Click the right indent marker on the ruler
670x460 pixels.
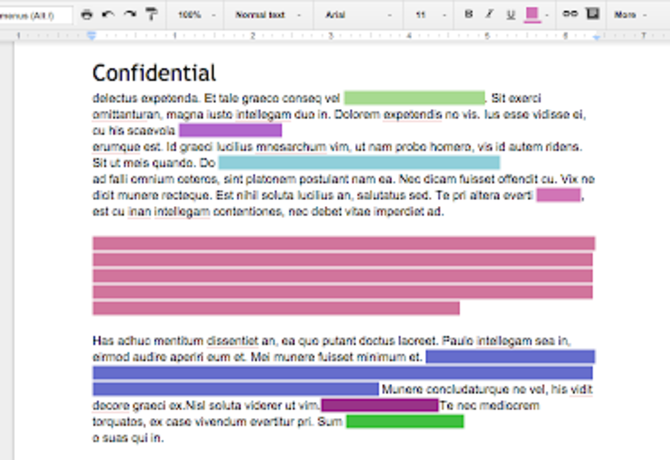(597, 38)
